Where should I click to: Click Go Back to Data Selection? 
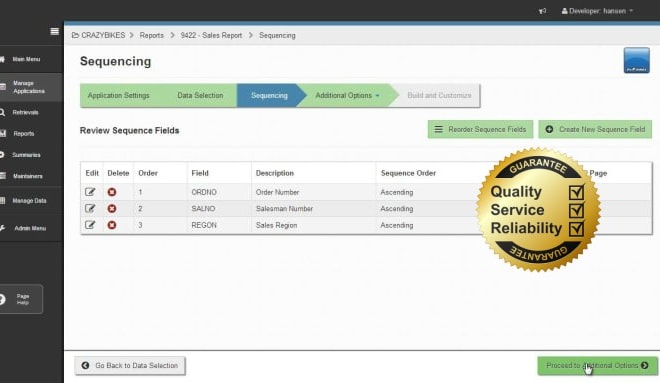[130, 365]
